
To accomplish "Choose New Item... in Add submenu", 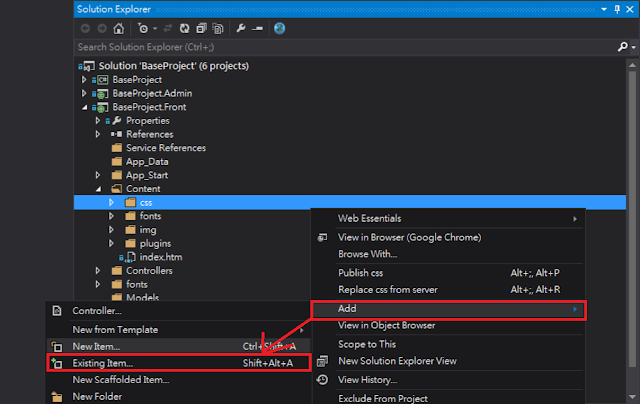I will point(178,346).
